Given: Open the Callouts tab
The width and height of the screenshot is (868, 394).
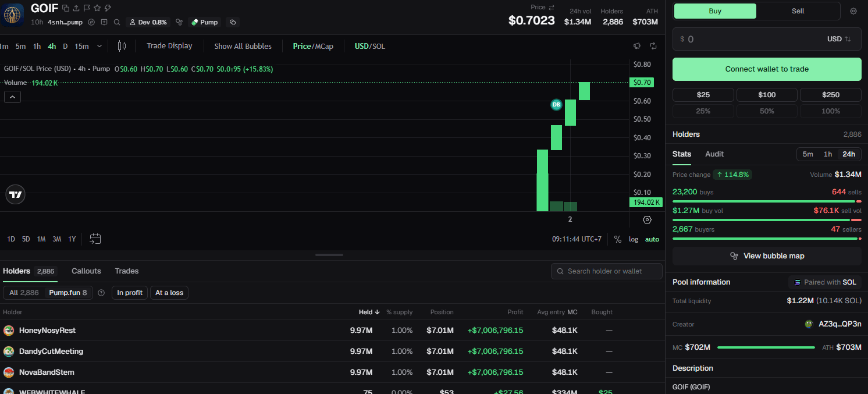Looking at the screenshot, I should click(86, 271).
